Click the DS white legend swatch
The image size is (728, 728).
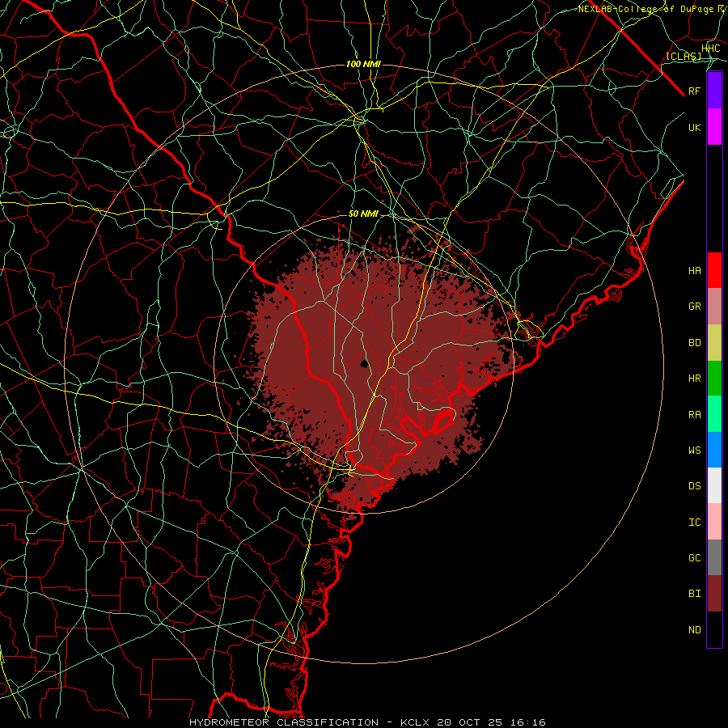(714, 485)
